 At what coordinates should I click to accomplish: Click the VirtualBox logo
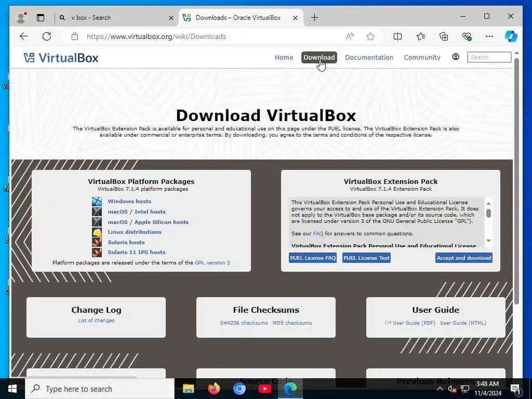click(x=61, y=58)
